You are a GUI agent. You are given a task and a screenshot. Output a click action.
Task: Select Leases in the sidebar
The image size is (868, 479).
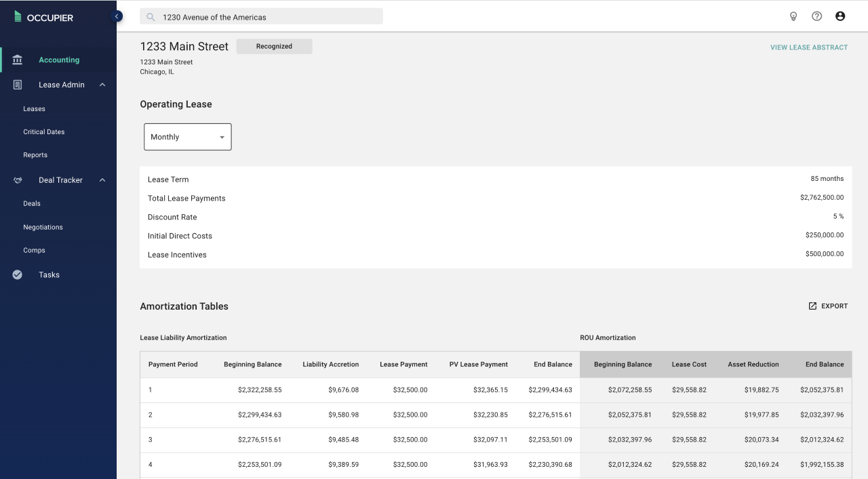pos(34,108)
